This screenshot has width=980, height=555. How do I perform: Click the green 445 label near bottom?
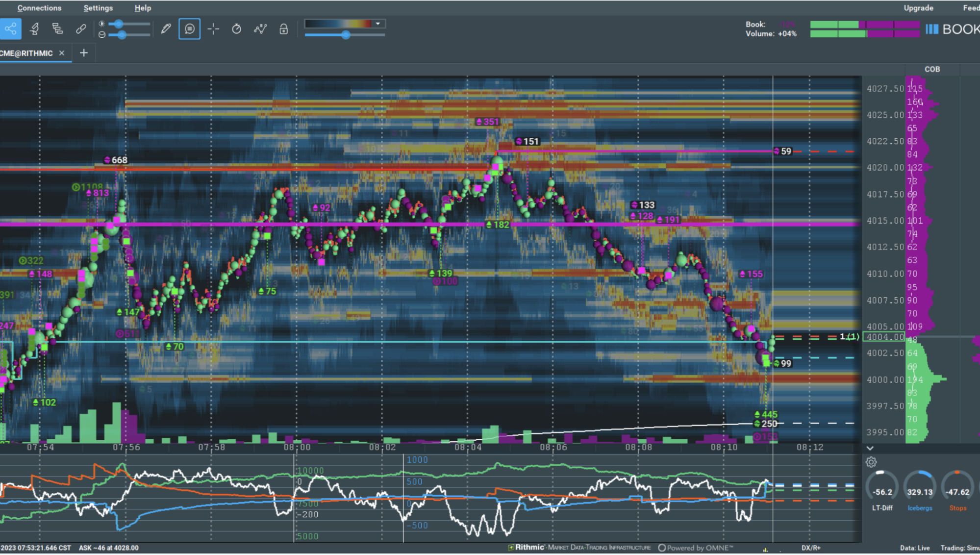click(x=766, y=415)
